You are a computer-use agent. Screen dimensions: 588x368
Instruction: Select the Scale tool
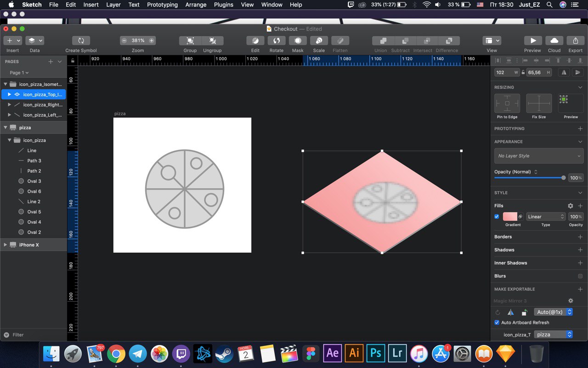pyautogui.click(x=319, y=40)
